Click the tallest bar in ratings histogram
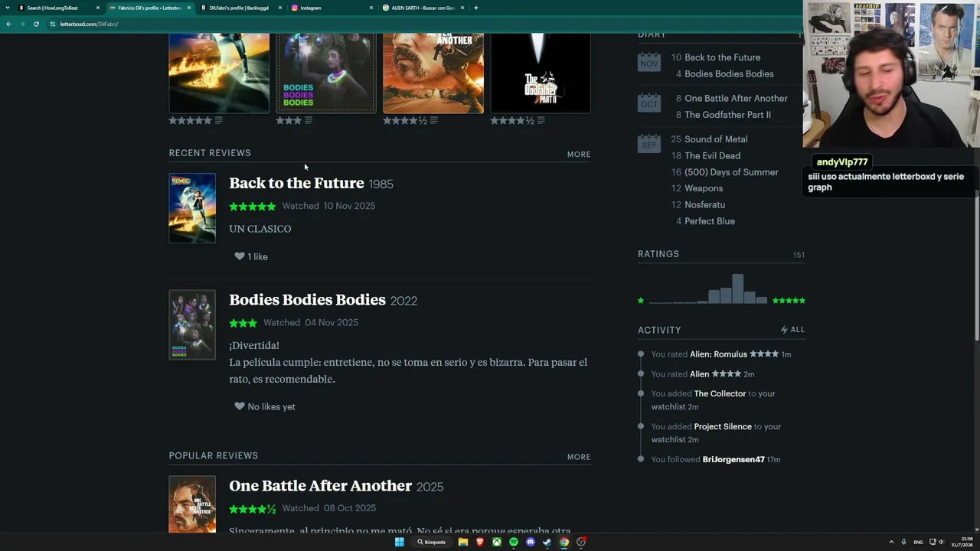The width and height of the screenshot is (980, 551). click(x=737, y=289)
